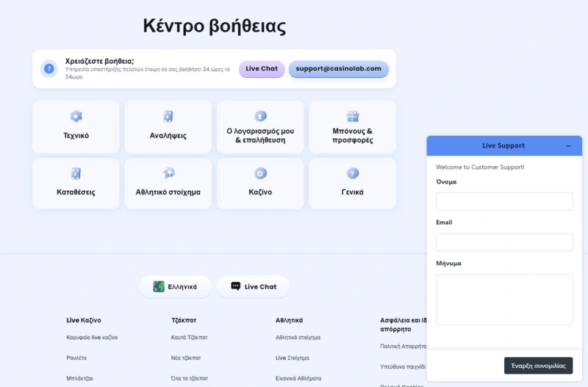The image size is (588, 387).
Task: Click the icon above Καταθέσεις
Action: 76,173
